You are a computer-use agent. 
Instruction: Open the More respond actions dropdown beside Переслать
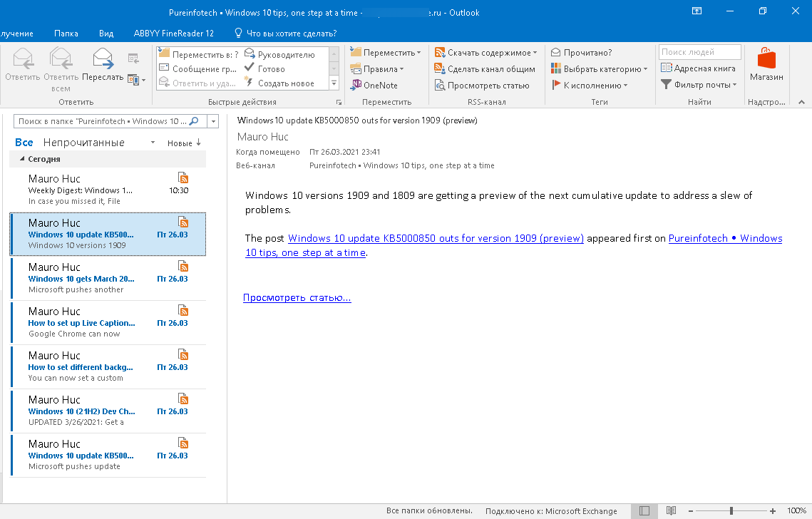coord(137,80)
